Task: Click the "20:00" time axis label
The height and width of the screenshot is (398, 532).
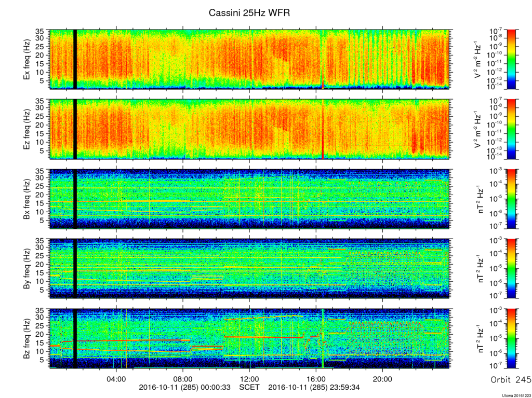Action: 382,379
